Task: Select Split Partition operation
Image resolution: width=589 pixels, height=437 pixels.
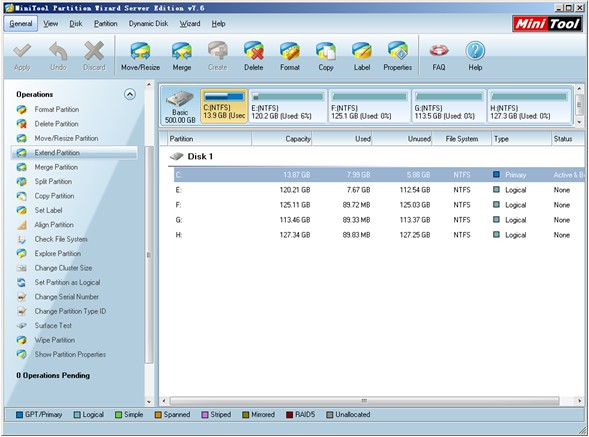Action: point(53,181)
